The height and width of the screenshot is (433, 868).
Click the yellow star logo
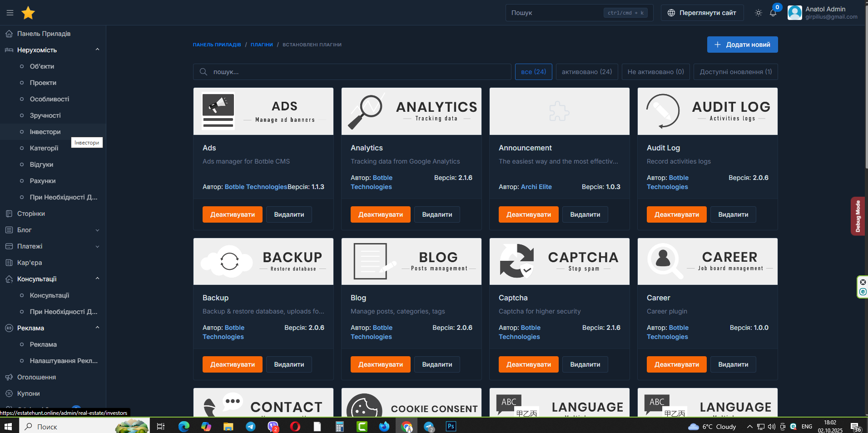click(x=28, y=13)
